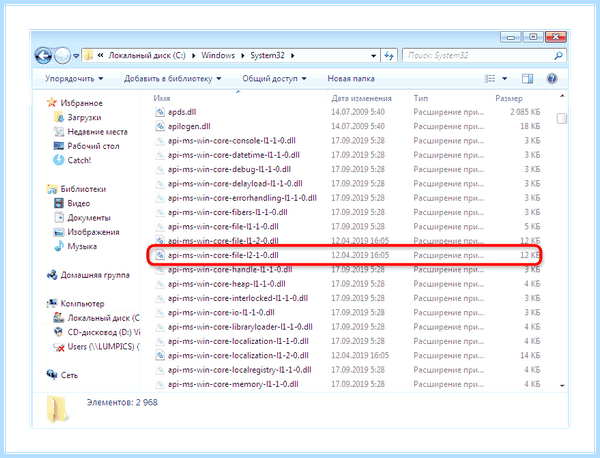The height and width of the screenshot is (458, 600).
Task: Click the folder icon in address bar
Action: (88, 55)
